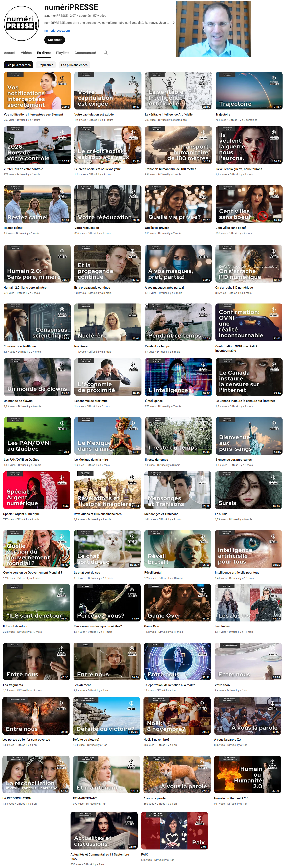Click title Actualités et Commentaires 11 Septembre 2022

[x=100, y=857]
